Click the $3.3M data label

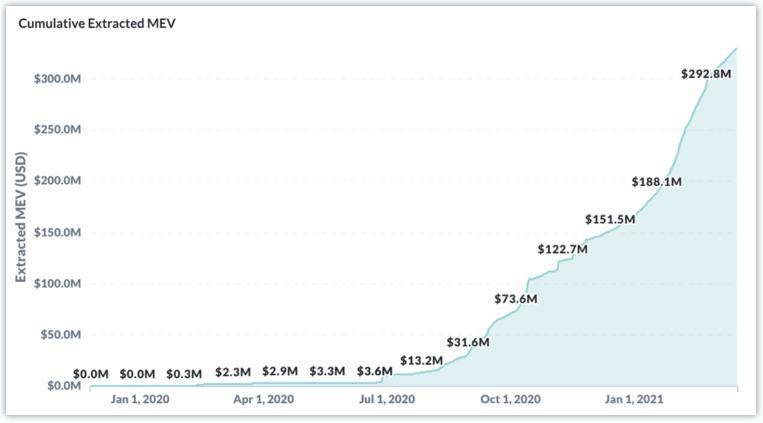[x=327, y=371]
